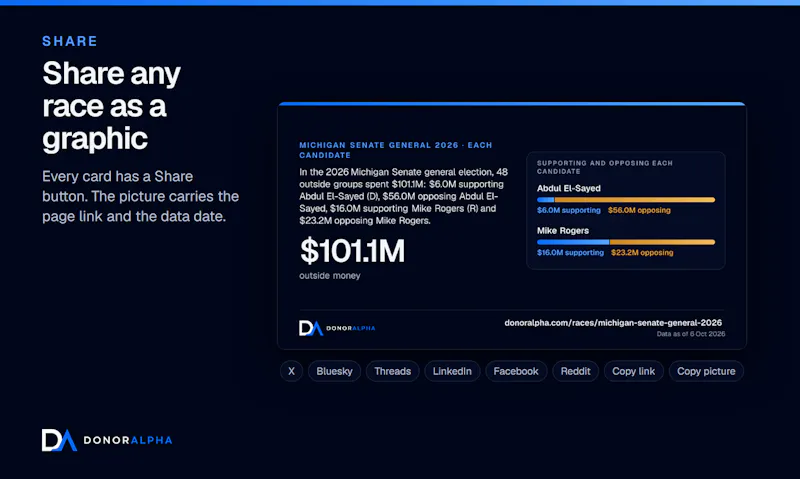This screenshot has width=800, height=479.
Task: Click the "Supporting and opposing each candidate" heading
Action: 605,167
